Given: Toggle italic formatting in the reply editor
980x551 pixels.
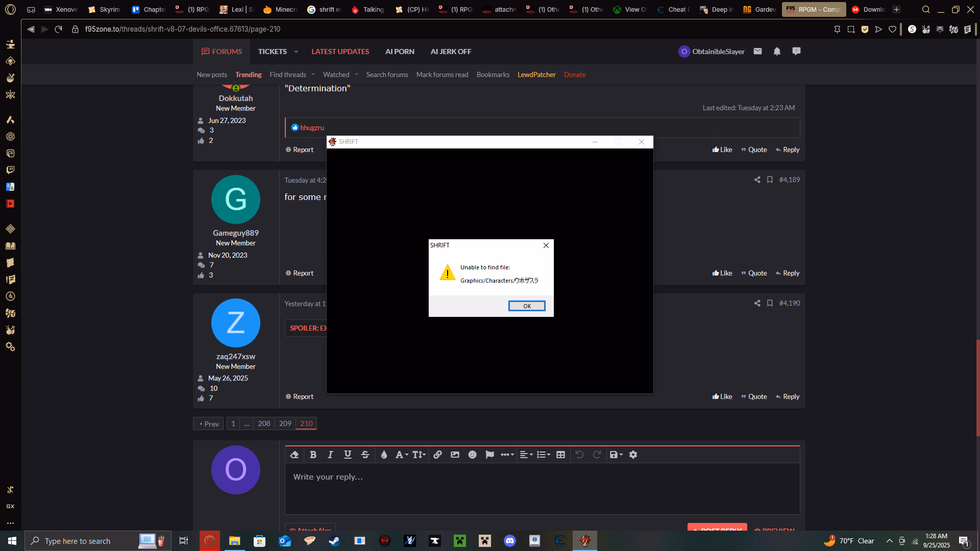Looking at the screenshot, I should (x=330, y=455).
